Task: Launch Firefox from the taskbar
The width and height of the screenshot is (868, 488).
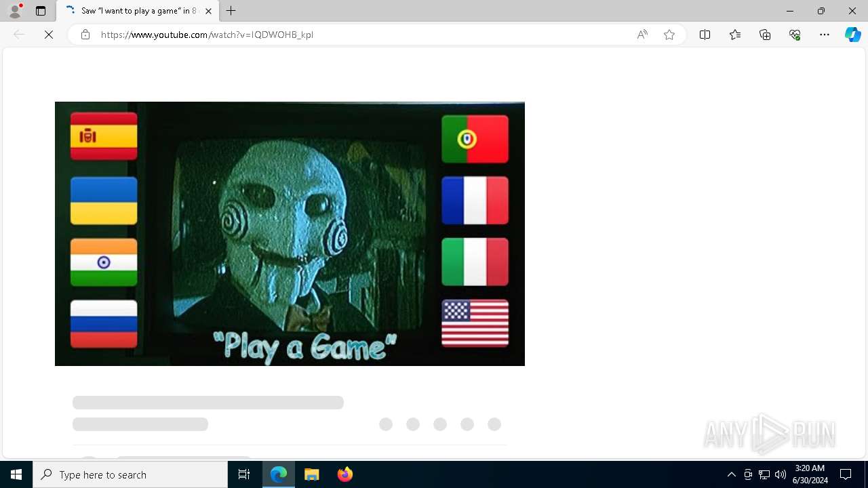Action: [x=344, y=474]
